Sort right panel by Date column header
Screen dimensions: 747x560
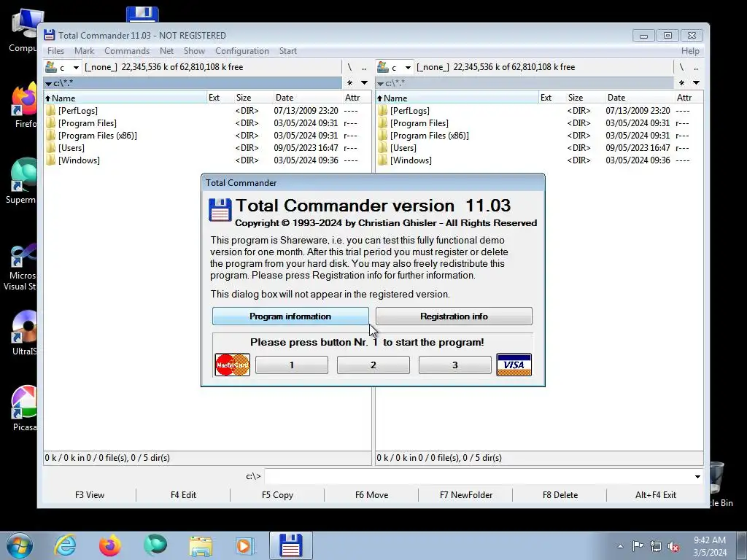[638, 98]
